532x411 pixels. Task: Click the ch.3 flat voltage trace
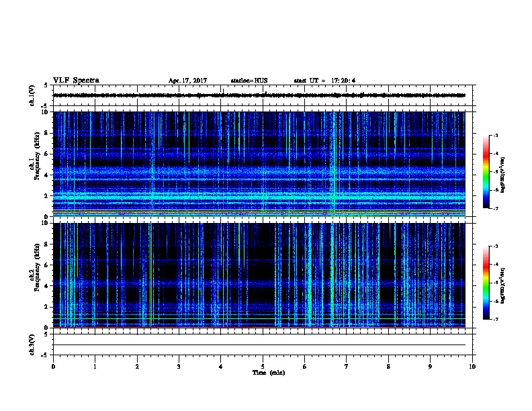(x=259, y=345)
